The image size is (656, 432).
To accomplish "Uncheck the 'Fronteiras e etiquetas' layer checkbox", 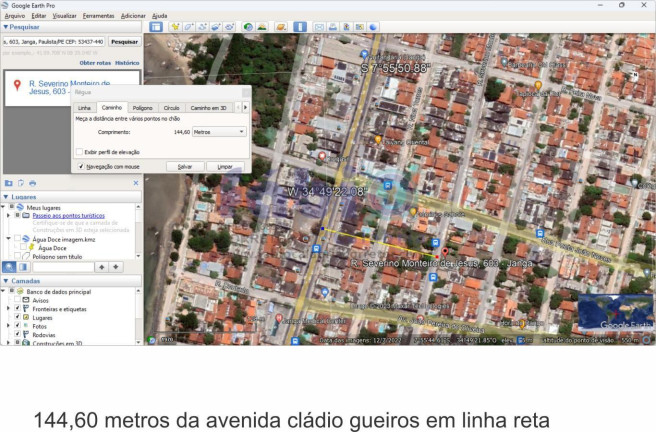I will pyautogui.click(x=17, y=308).
